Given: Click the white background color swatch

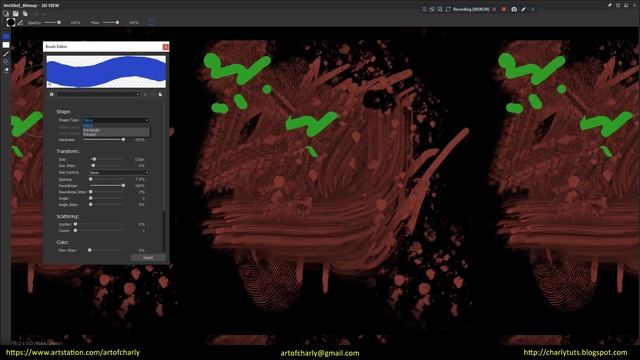Looking at the screenshot, I should [x=6, y=45].
